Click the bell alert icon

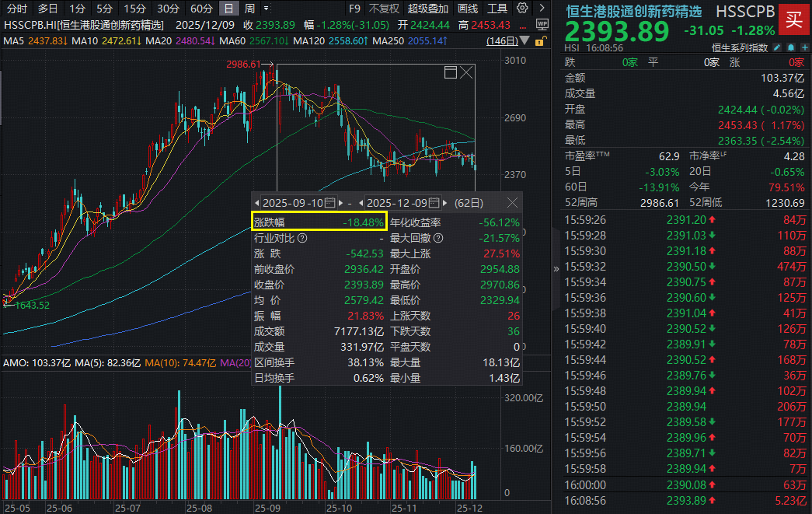(789, 47)
